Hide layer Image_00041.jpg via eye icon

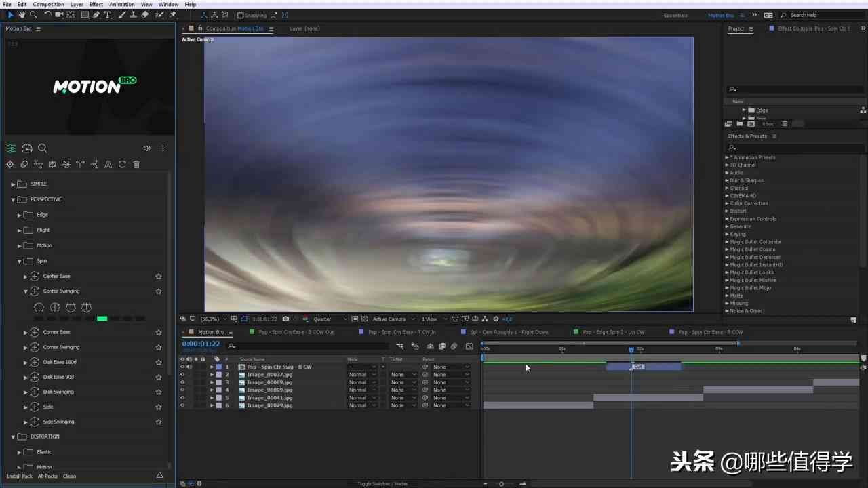(x=182, y=398)
